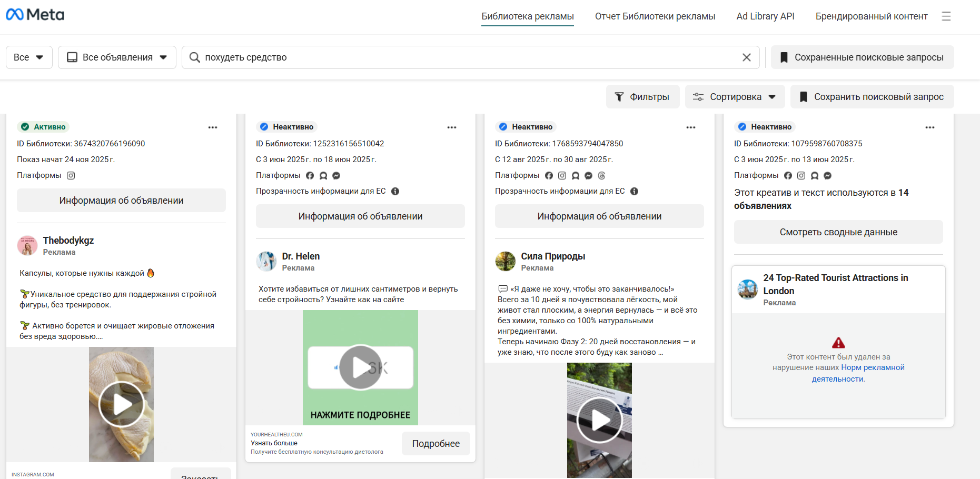Open the Ad Library API tab

(765, 16)
